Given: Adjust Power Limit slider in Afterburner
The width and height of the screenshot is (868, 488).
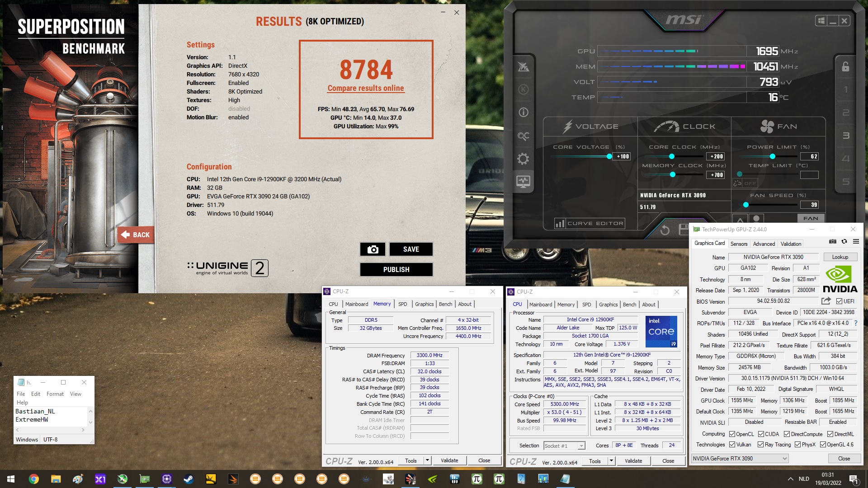Looking at the screenshot, I should pos(772,156).
